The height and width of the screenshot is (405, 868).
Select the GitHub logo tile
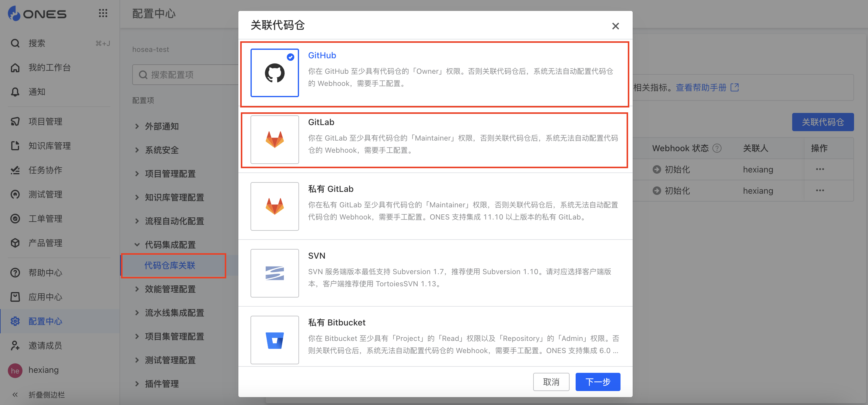pyautogui.click(x=274, y=73)
